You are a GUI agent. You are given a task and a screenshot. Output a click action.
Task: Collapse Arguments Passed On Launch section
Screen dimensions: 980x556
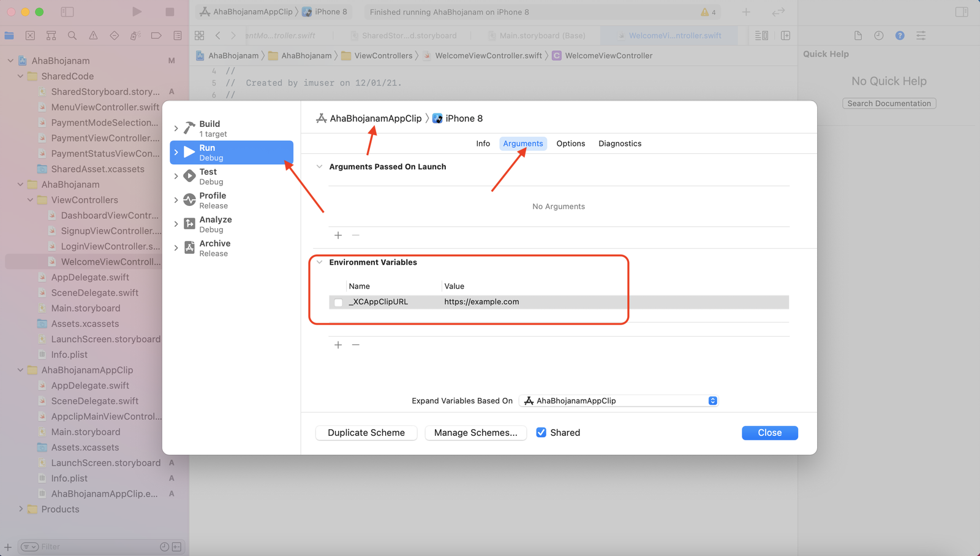click(x=319, y=167)
